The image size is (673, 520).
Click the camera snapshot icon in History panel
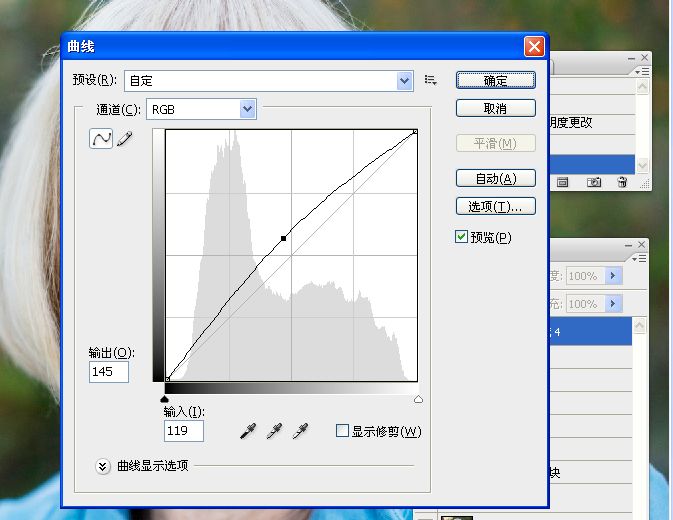594,182
